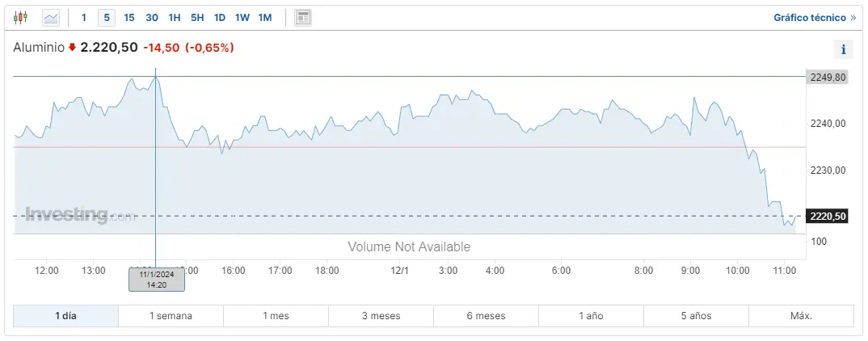
Task: Switch interval to 30 minutes
Action: (x=152, y=17)
